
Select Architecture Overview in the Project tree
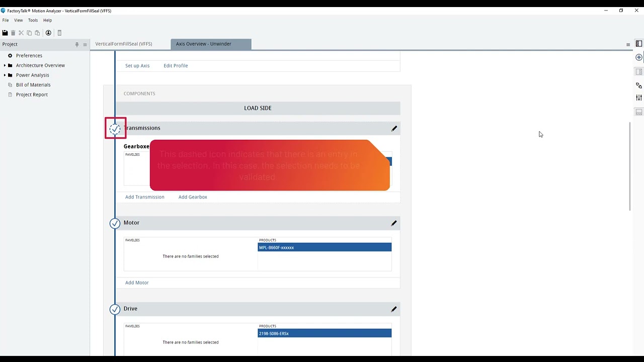pos(40,65)
